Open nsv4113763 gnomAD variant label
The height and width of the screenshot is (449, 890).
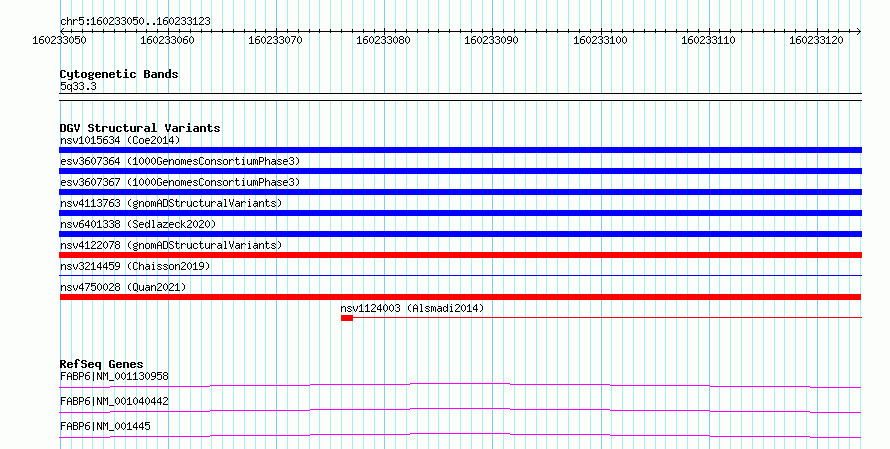tap(171, 203)
